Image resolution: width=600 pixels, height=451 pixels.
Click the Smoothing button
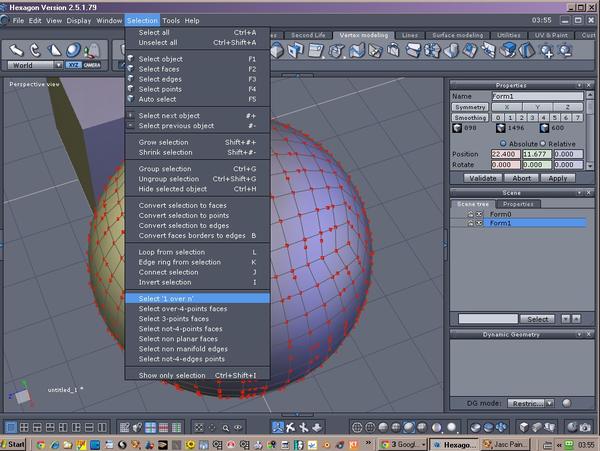(470, 117)
